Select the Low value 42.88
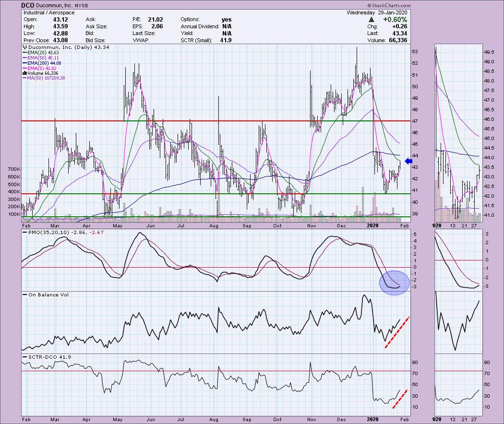The image size is (504, 424). 60,34
